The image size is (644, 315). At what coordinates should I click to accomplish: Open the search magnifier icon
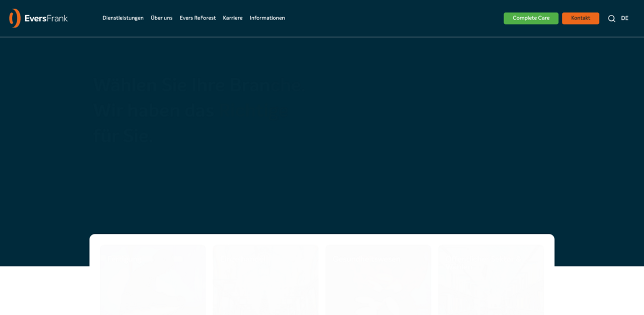611,18
